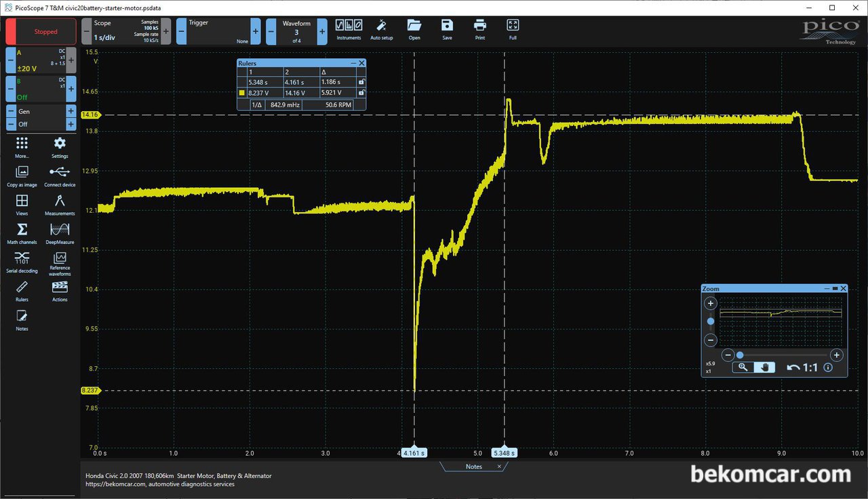868x499 pixels.
Task: Click time ruler handle 4.161 s
Action: pyautogui.click(x=414, y=453)
